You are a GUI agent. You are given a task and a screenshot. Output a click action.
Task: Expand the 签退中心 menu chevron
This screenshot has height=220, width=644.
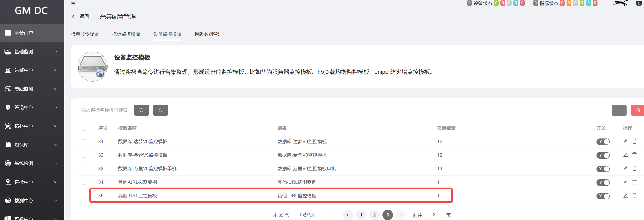(x=56, y=107)
